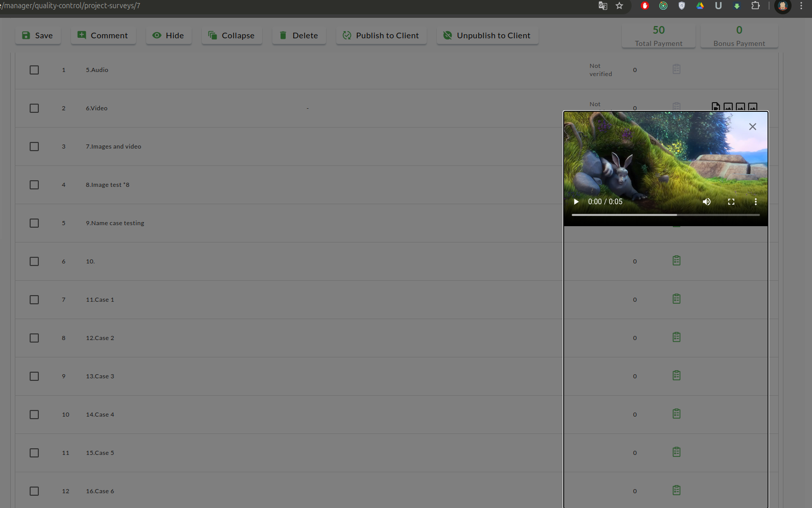Select the 13.Case 3 checkbox

point(34,376)
